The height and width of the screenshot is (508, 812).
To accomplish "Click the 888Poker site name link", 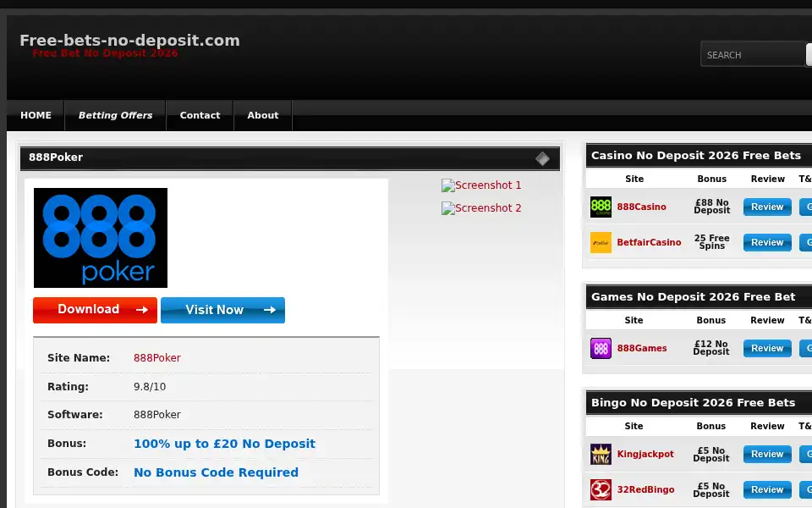I will [x=157, y=358].
